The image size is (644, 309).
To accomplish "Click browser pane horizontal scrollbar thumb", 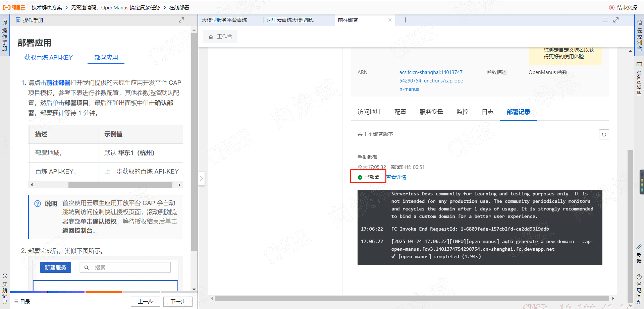I will pos(412,298).
